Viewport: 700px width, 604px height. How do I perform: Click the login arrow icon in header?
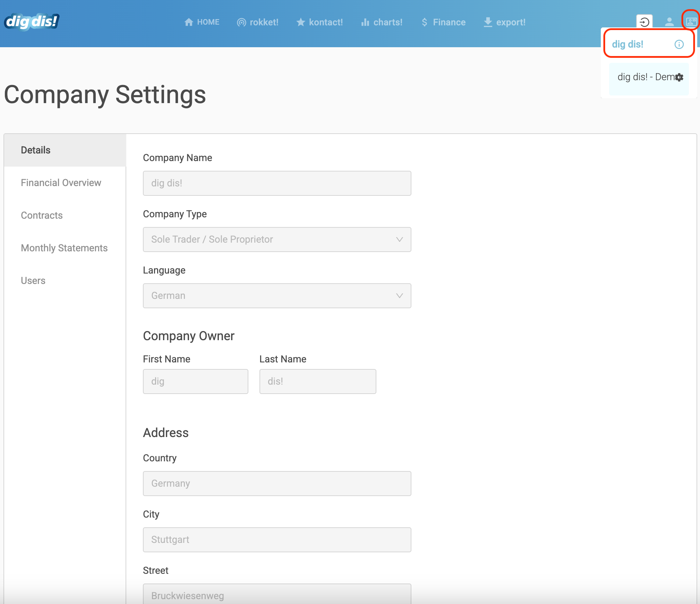(644, 22)
